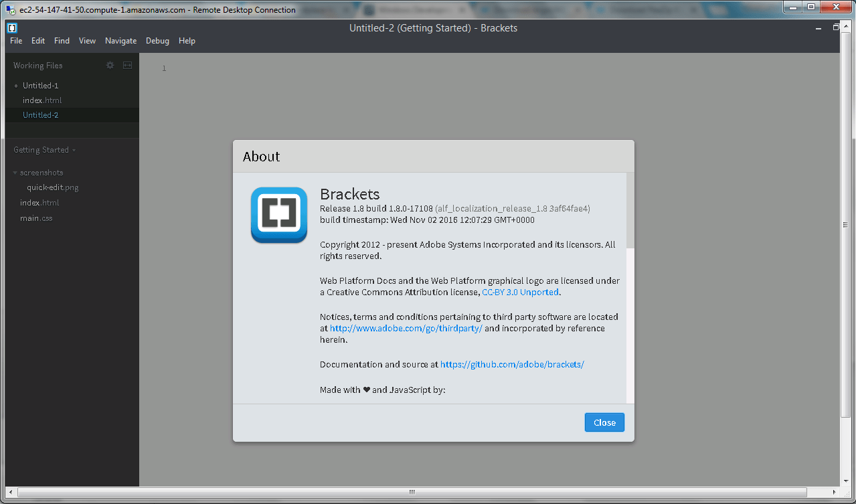Viewport: 856px width, 504px height.
Task: Select index.html in Working Files
Action: (x=41, y=100)
